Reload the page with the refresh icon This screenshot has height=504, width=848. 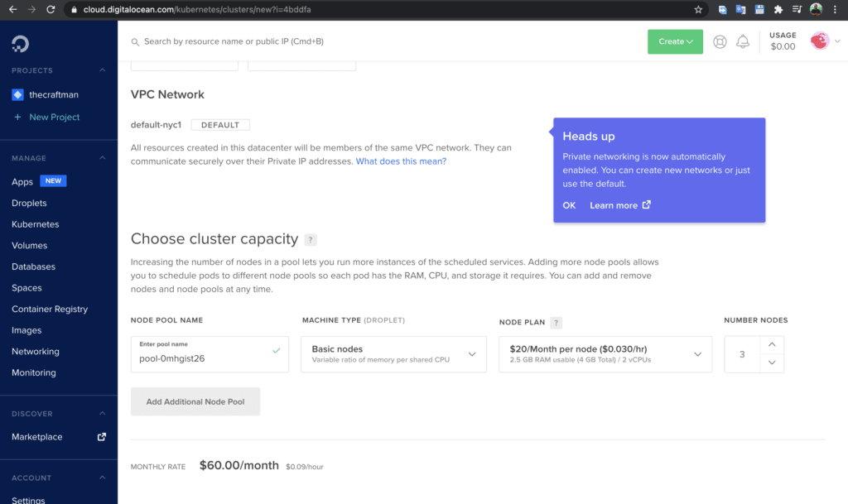51,9
